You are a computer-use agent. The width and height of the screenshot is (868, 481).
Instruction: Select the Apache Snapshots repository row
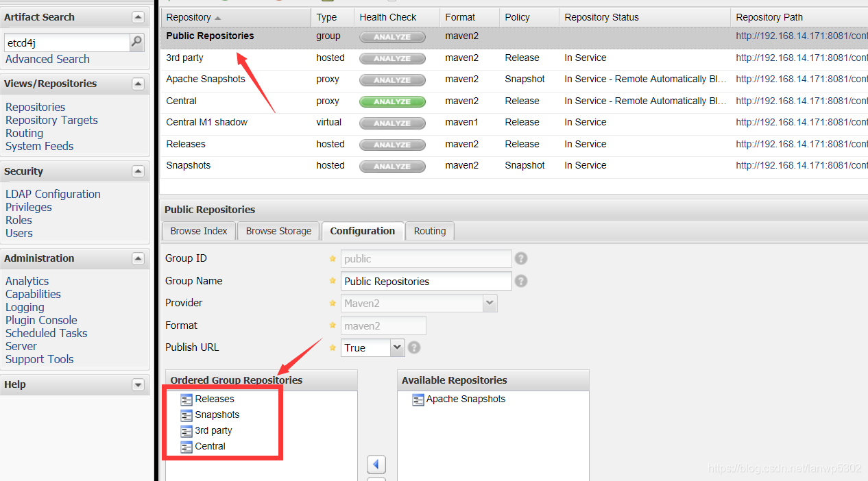514,79
